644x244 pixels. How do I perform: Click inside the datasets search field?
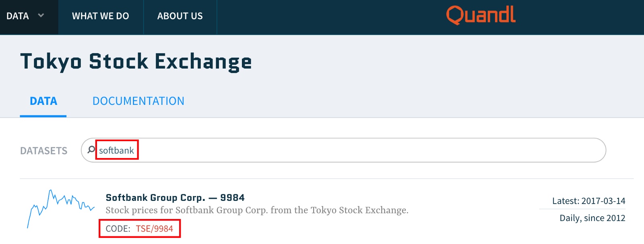tap(282, 150)
